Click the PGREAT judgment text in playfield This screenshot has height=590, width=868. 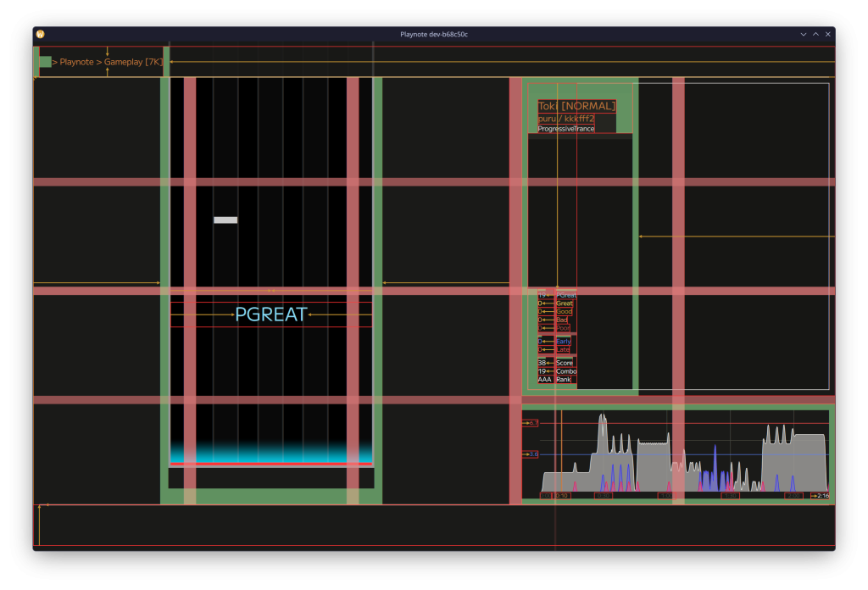271,314
